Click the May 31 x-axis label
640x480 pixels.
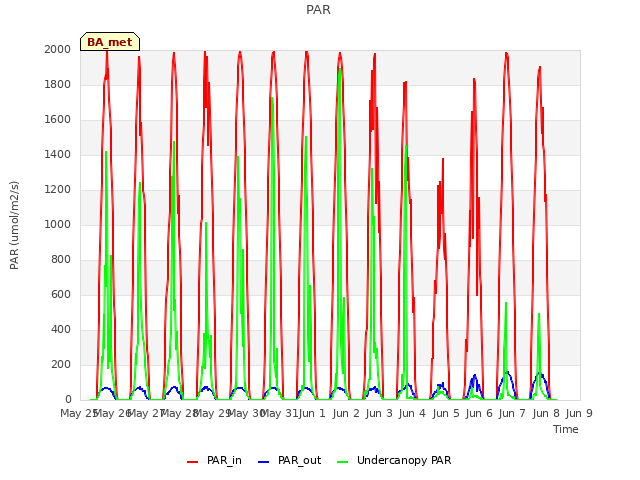pos(279,413)
